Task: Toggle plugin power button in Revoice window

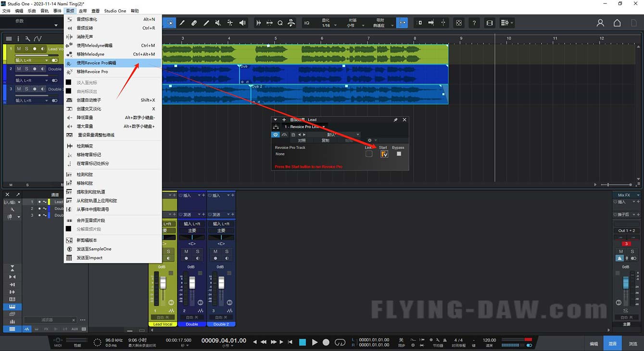Action: point(276,135)
